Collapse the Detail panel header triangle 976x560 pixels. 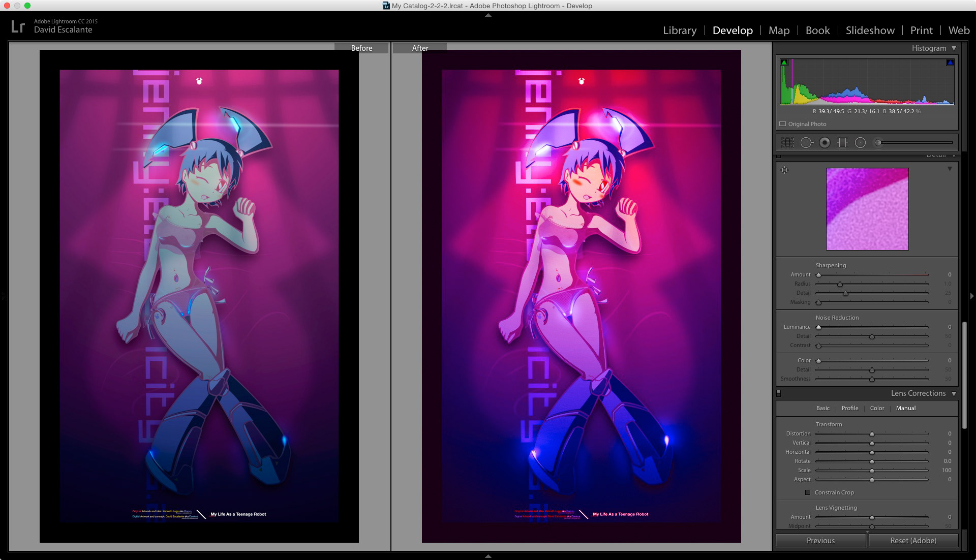(954, 156)
